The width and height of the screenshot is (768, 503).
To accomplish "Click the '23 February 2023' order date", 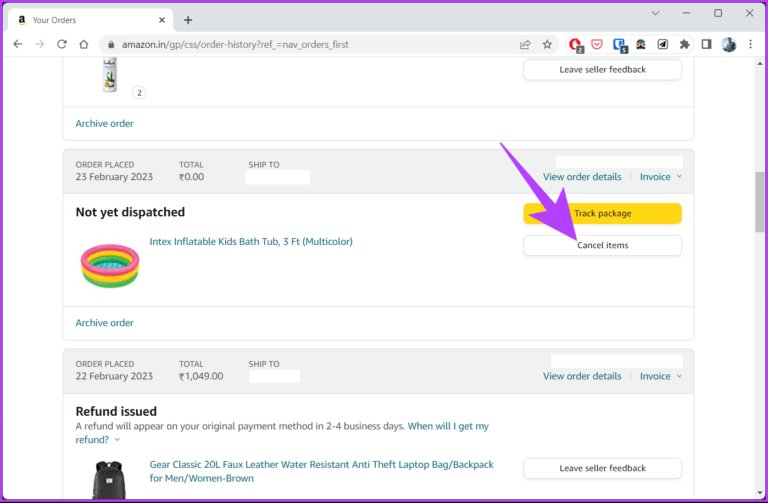I will 114,177.
